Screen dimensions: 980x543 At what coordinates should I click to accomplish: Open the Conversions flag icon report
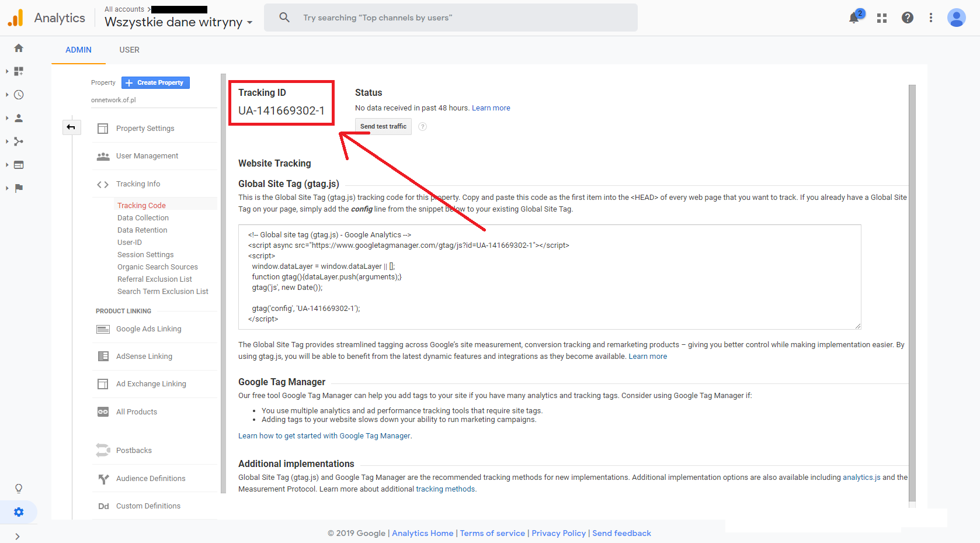tap(19, 188)
